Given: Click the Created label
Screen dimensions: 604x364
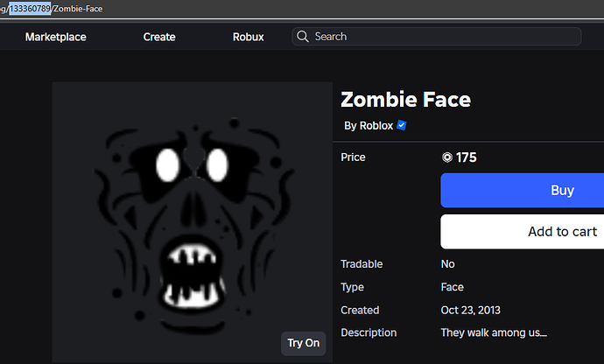Looking at the screenshot, I should (x=360, y=310).
